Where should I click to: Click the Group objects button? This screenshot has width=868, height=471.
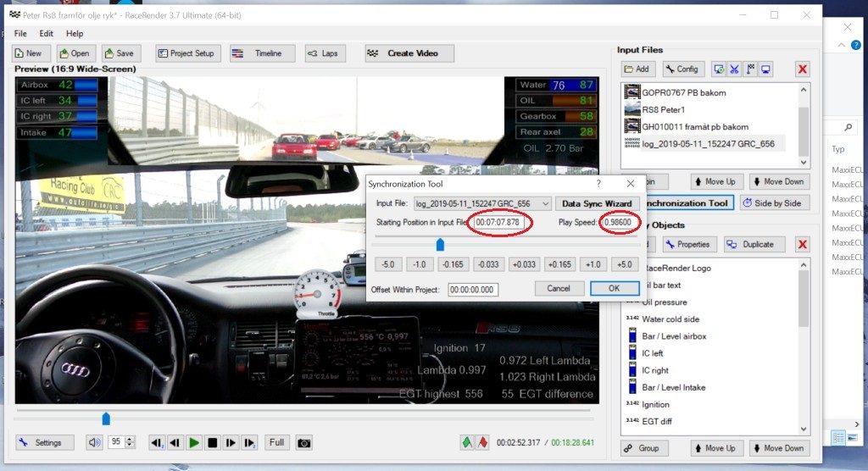pyautogui.click(x=644, y=448)
